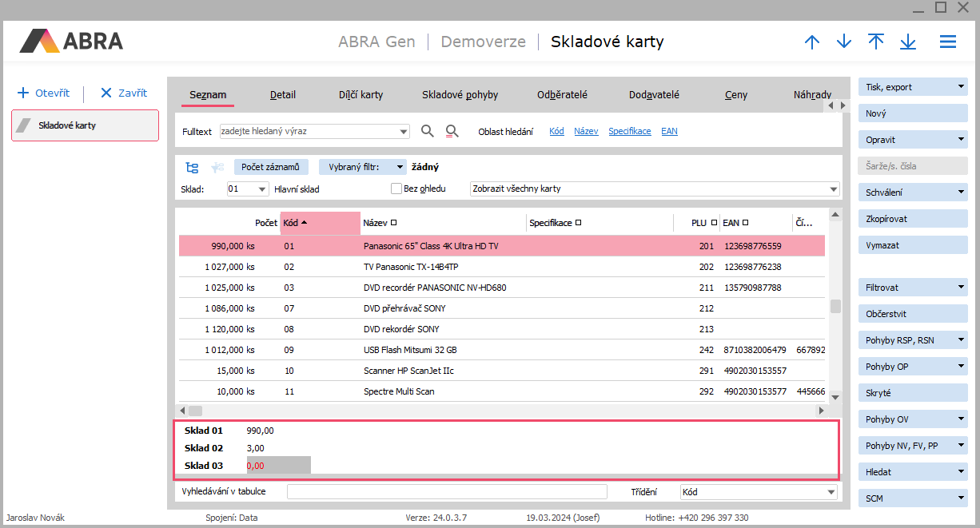Viewport: 980px width, 528px height.
Task: Click the Specifikace search area link
Action: click(630, 131)
